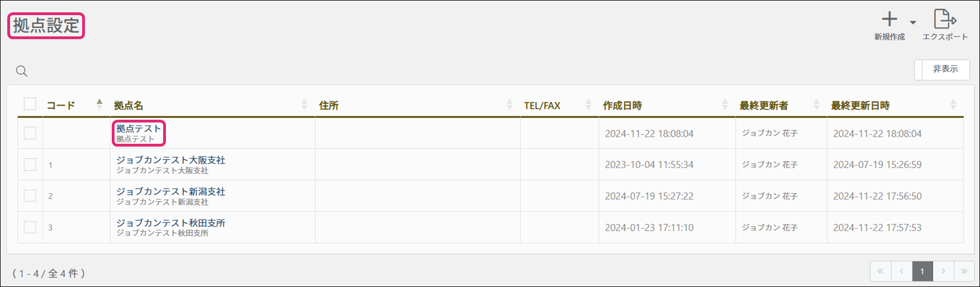Sort by コード column arrow icon
The height and width of the screenshot is (287, 980).
pyautogui.click(x=99, y=104)
